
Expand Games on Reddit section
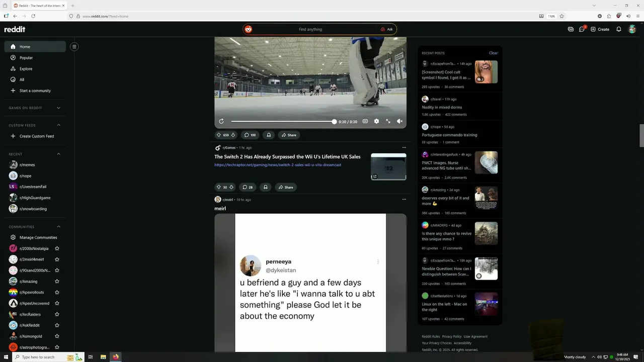tap(35, 108)
